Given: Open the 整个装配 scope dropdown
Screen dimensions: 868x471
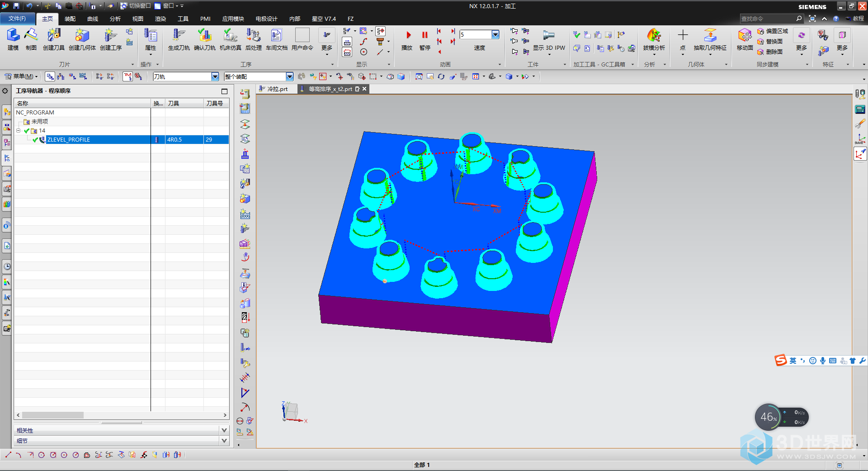Looking at the screenshot, I should (290, 76).
